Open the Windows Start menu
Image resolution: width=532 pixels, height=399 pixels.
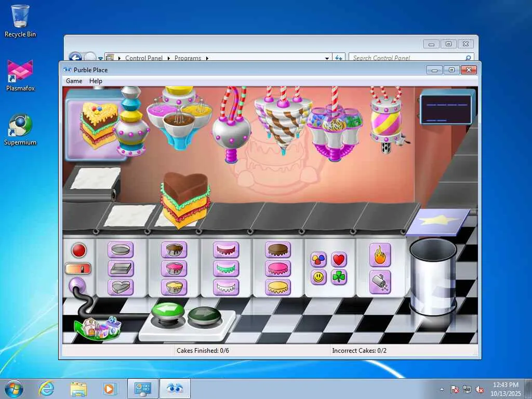[14, 389]
